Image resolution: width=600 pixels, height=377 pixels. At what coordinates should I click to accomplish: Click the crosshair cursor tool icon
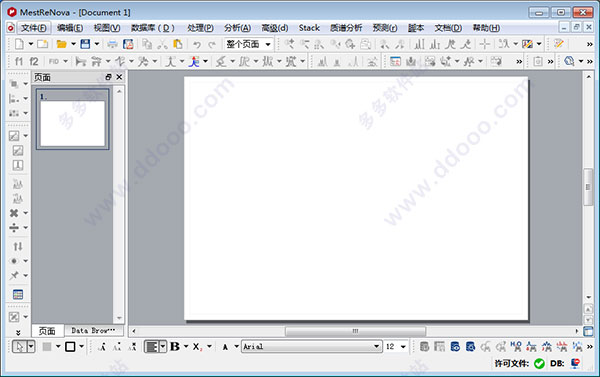point(484,44)
